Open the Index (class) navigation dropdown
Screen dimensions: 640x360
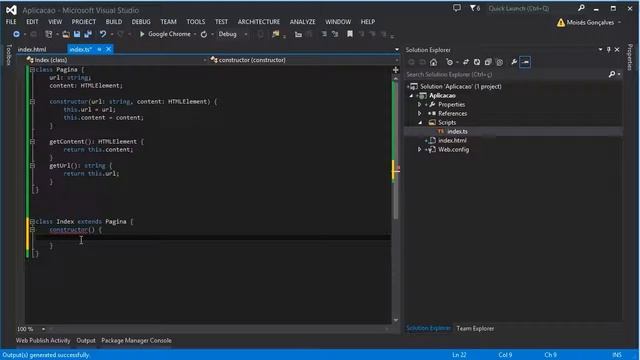click(205, 60)
